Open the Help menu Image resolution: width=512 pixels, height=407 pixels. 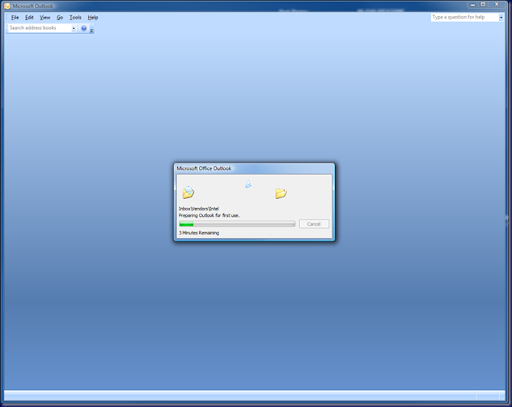tap(93, 17)
